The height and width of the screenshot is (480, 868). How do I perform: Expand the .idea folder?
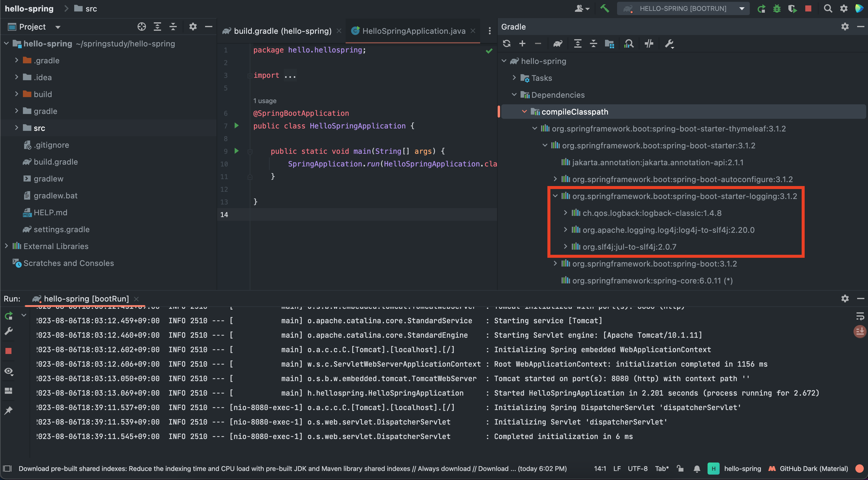[x=16, y=77]
